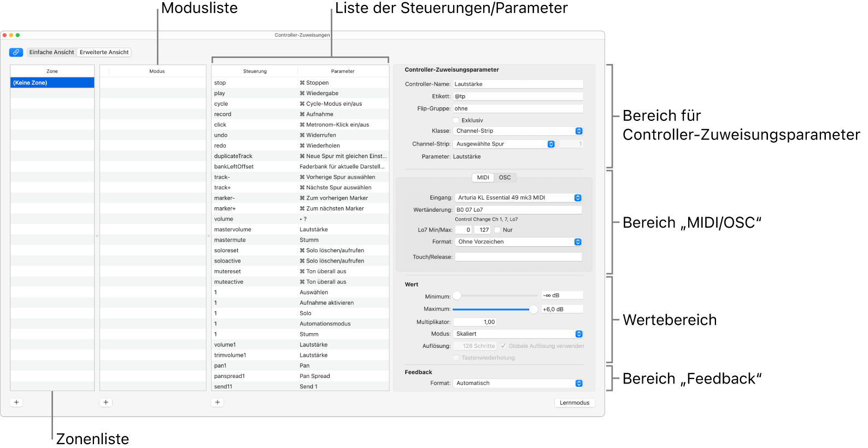The height and width of the screenshot is (448, 868).
Task: Switch to Erweiterte Ansicht
Action: (x=104, y=53)
